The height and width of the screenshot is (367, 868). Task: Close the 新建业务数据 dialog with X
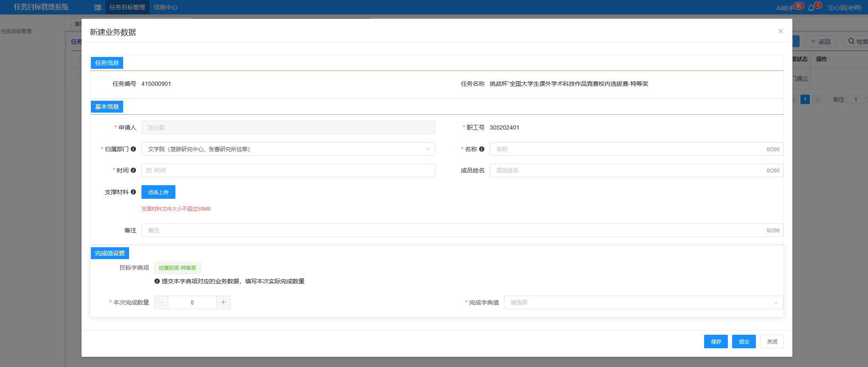click(x=781, y=31)
